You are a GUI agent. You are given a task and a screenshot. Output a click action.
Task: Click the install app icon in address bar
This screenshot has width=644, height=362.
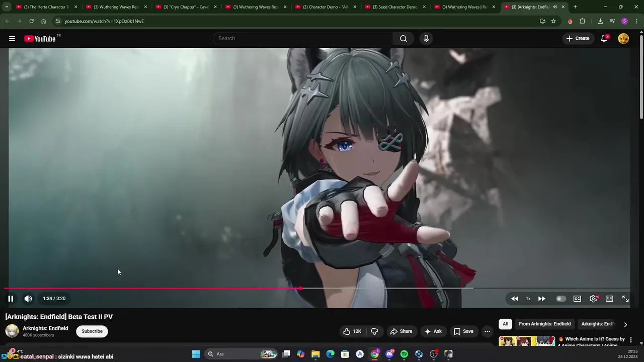(x=542, y=21)
